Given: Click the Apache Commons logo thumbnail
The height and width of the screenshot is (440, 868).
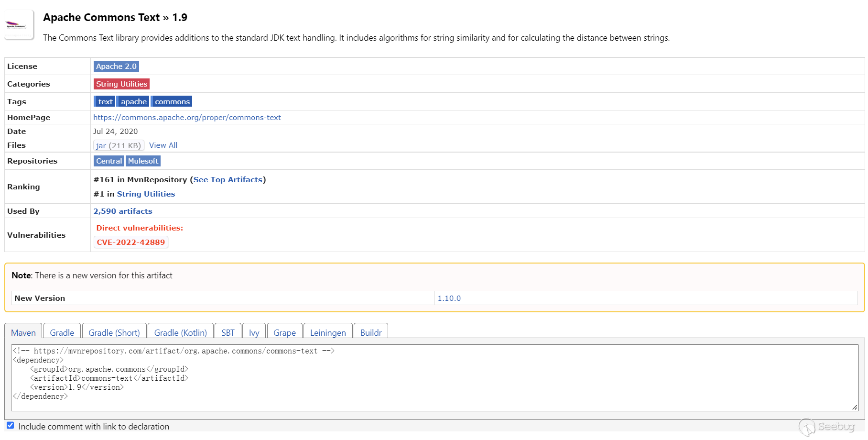Looking at the screenshot, I should [x=19, y=25].
